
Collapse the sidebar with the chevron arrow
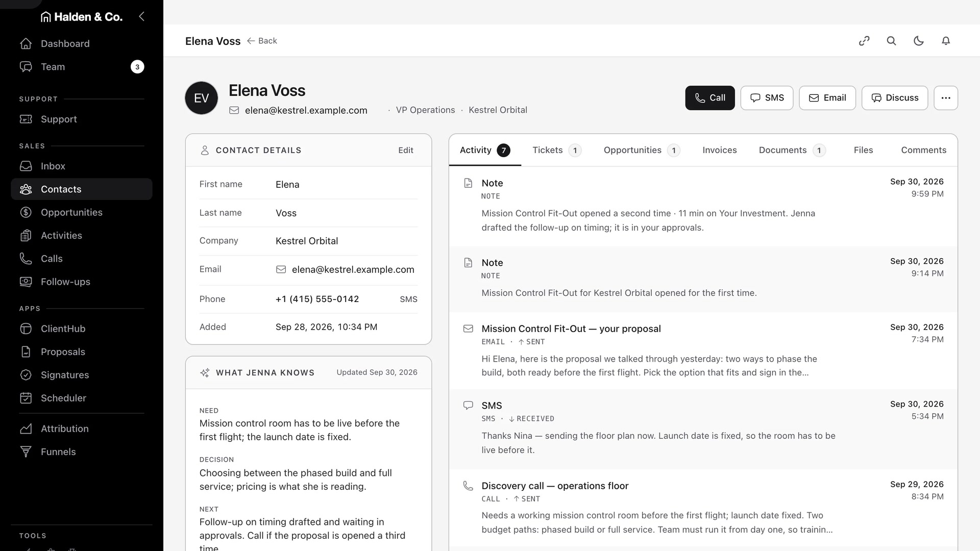pos(141,17)
